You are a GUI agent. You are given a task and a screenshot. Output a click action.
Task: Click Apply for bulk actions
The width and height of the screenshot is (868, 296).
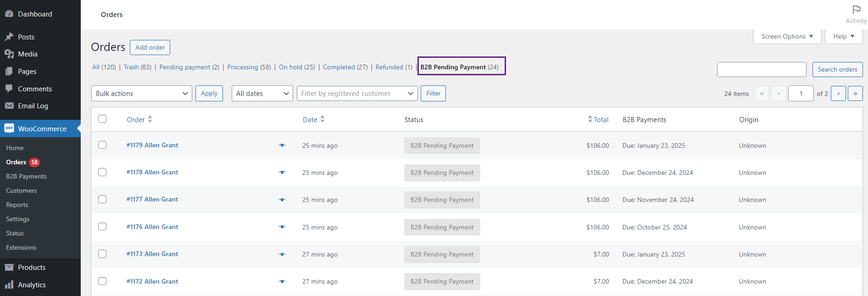209,93
